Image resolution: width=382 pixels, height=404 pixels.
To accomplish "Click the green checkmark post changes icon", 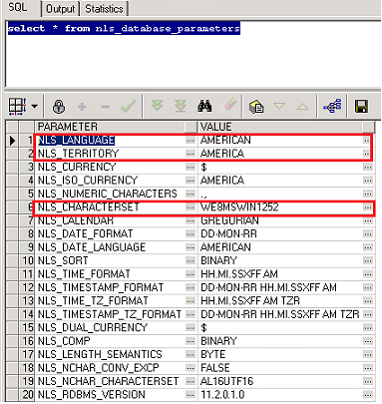I will tap(128, 106).
